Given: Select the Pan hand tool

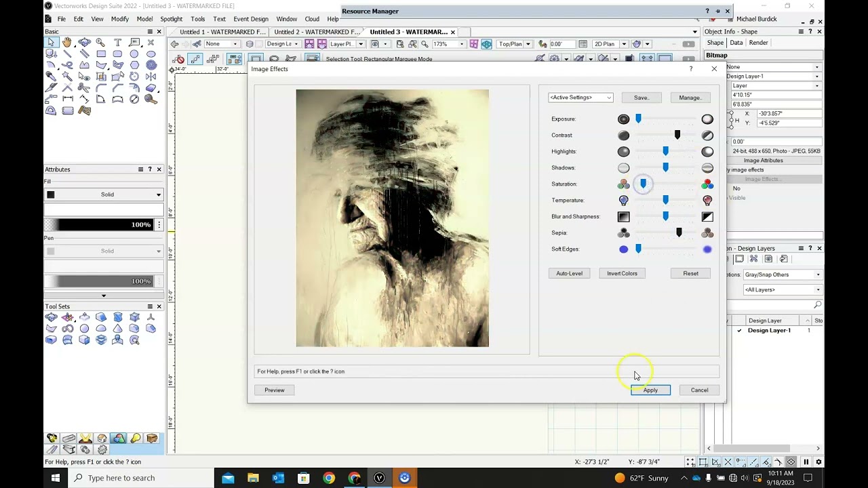Looking at the screenshot, I should pos(67,42).
